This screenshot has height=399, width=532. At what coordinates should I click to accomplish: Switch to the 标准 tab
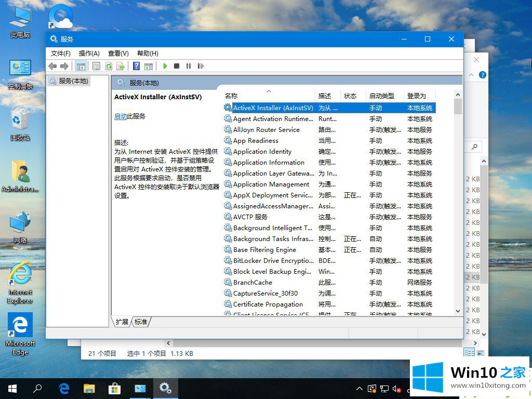tap(141, 322)
